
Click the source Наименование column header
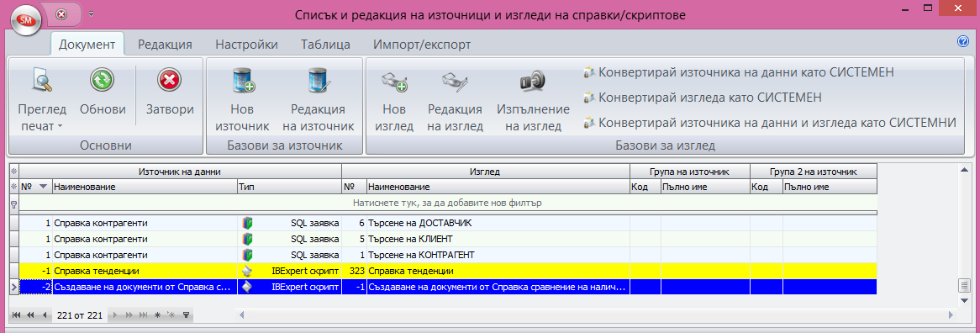(x=145, y=186)
